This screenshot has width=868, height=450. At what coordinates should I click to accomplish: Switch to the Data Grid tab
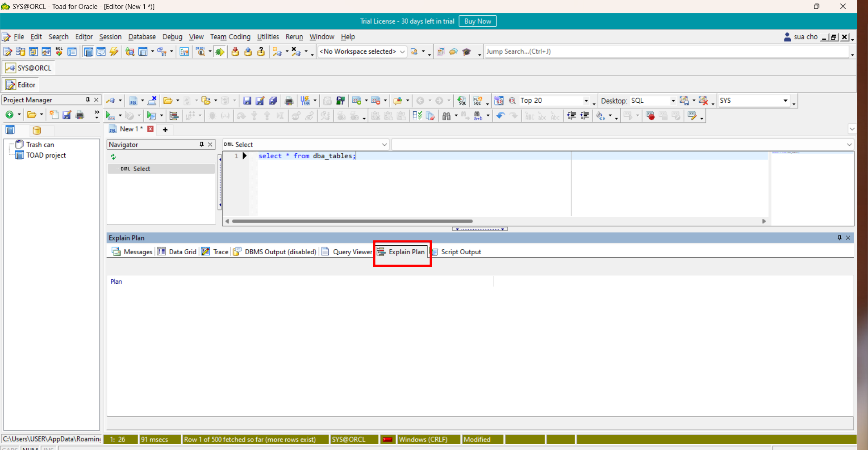tap(177, 252)
